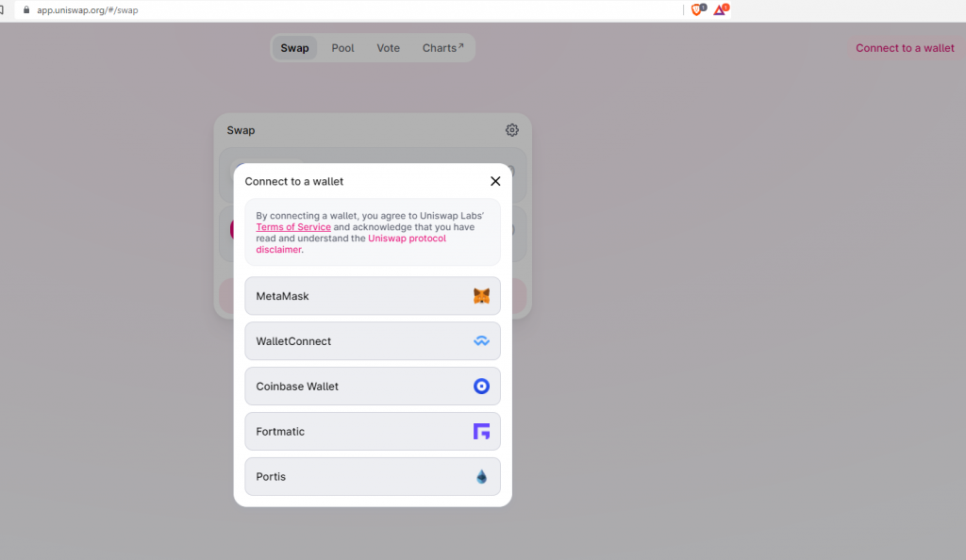
Task: Switch to the Pool tab
Action: (x=342, y=48)
